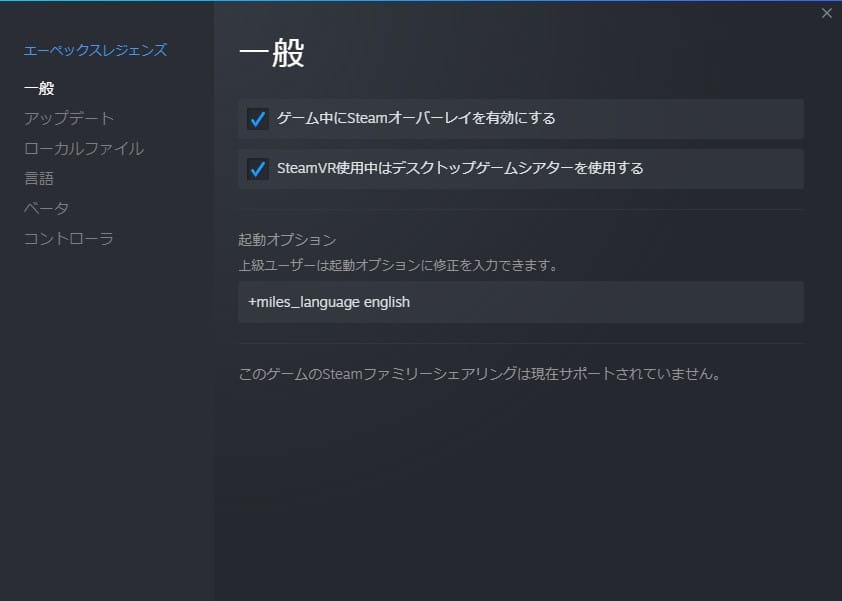
Task: Click the word 'english' in launch options
Action: 386,302
